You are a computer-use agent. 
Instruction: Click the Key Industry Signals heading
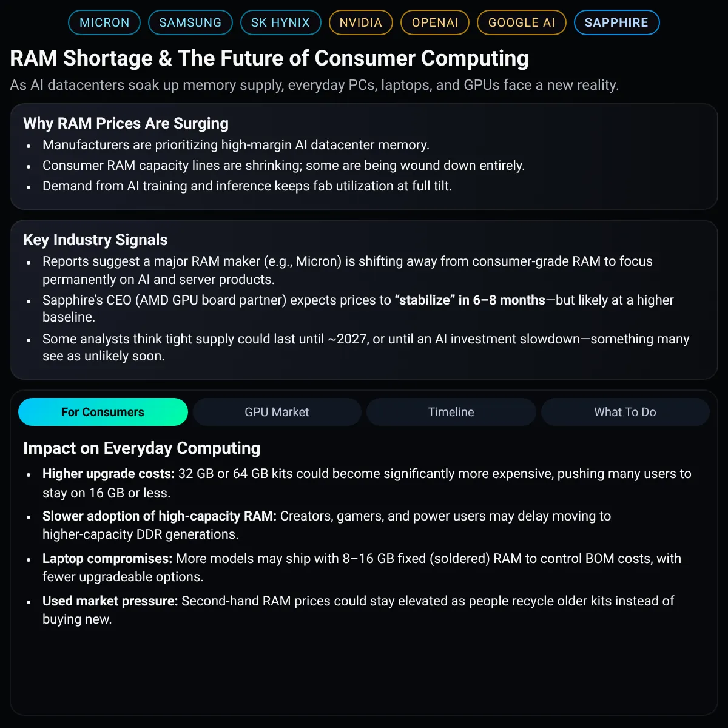coord(95,240)
